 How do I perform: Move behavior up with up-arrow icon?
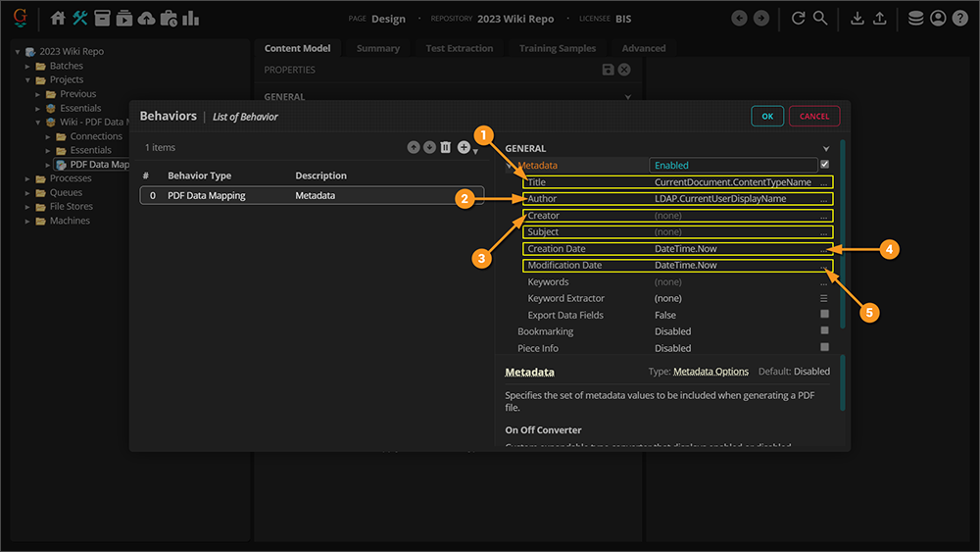pyautogui.click(x=414, y=147)
